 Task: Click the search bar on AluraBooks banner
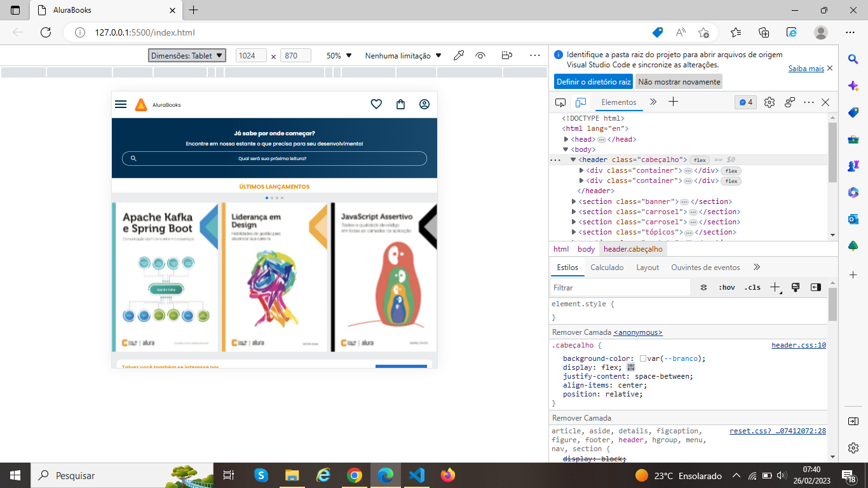[x=275, y=158]
